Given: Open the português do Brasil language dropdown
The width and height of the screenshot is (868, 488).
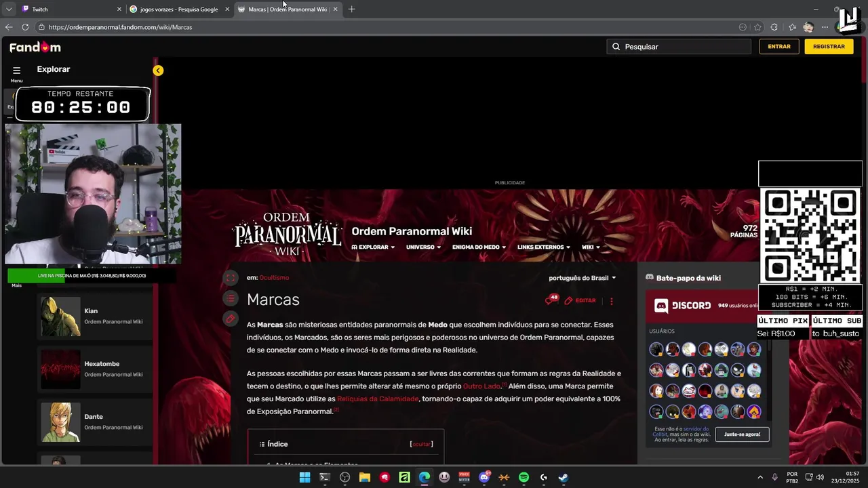Looking at the screenshot, I should click(583, 278).
